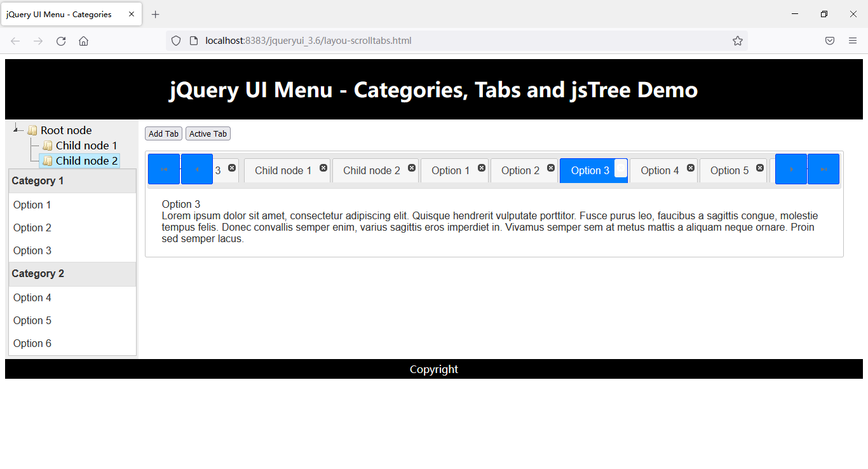Save the page using the Pocket icon
This screenshot has height=469, width=868.
(x=829, y=40)
